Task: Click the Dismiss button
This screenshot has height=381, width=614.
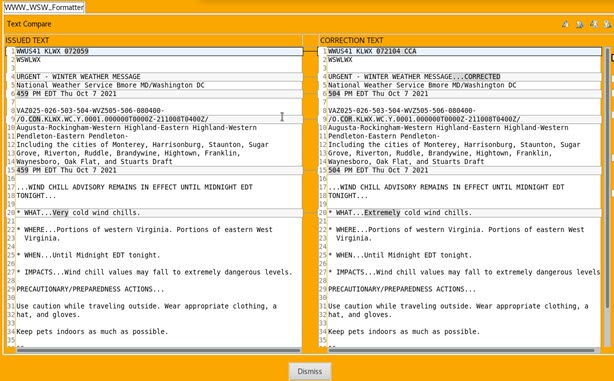Action: point(310,371)
